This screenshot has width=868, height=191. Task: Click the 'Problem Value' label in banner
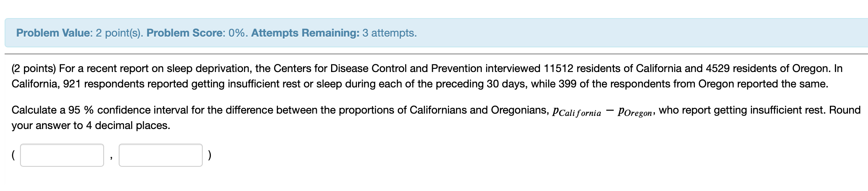coord(53,33)
